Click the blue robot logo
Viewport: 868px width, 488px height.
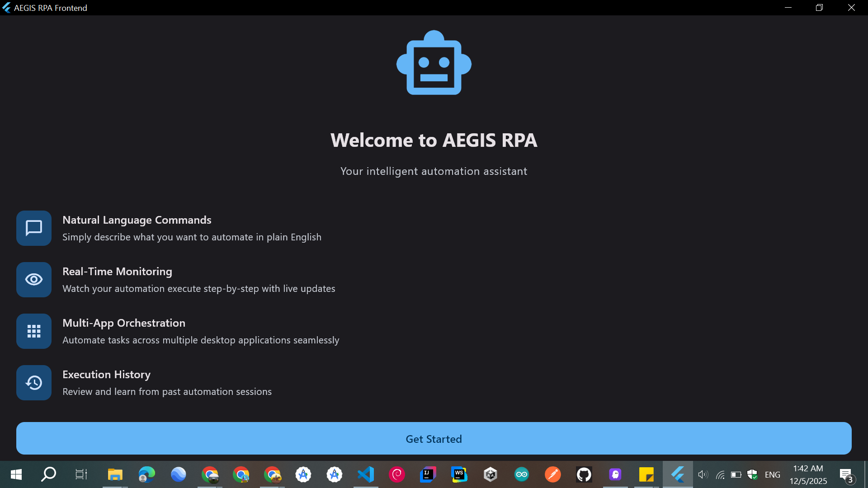click(434, 63)
